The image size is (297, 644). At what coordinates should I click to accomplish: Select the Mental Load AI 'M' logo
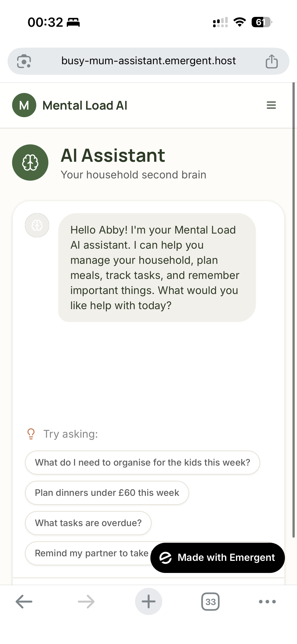click(x=24, y=105)
